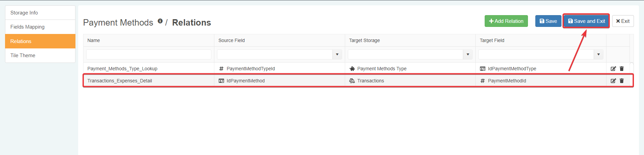Edit the Transactions_Expenses_Detail relation
This screenshot has height=155, width=644.
click(x=613, y=81)
